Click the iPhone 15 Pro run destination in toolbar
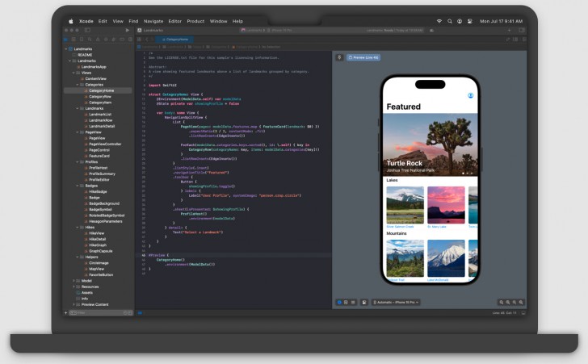Viewport: 588px width, 364px height. pos(279,30)
